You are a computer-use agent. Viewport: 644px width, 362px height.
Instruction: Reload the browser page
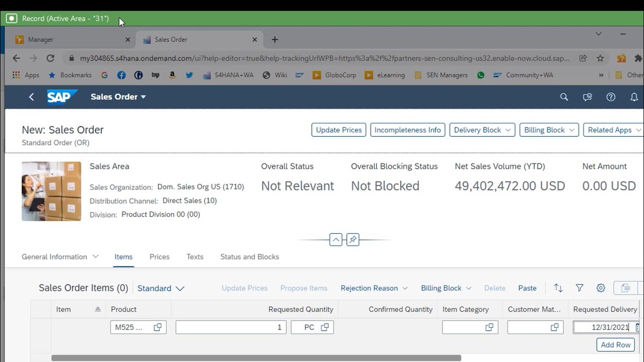tap(50, 58)
